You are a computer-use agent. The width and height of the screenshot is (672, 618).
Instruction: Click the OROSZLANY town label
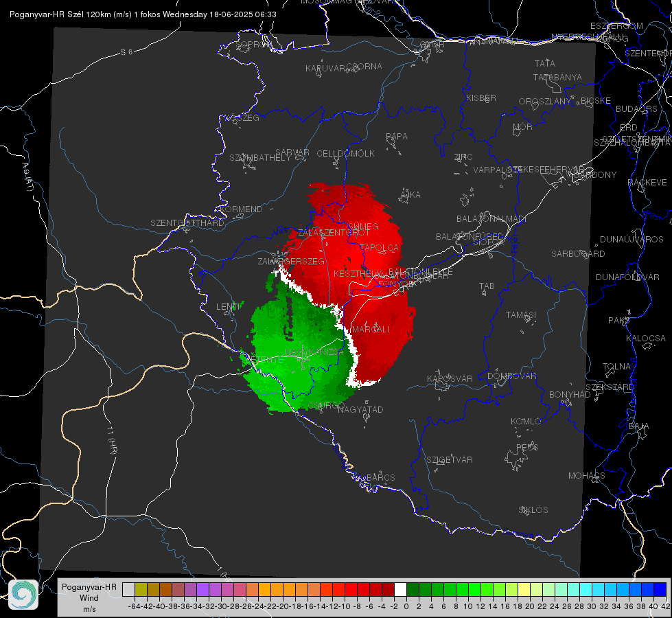[x=545, y=101]
